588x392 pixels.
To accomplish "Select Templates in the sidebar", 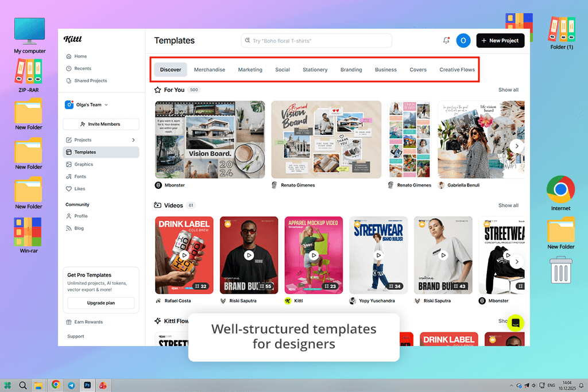I will (x=101, y=152).
